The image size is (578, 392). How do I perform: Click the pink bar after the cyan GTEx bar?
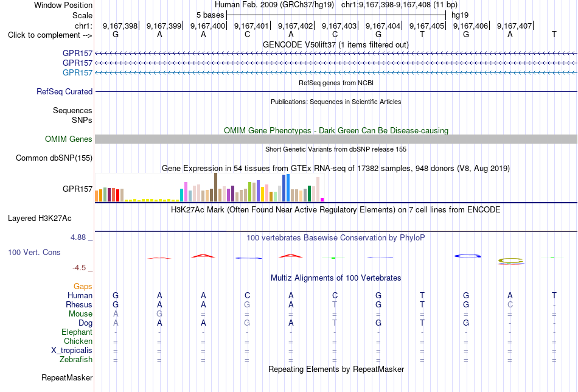186,192
